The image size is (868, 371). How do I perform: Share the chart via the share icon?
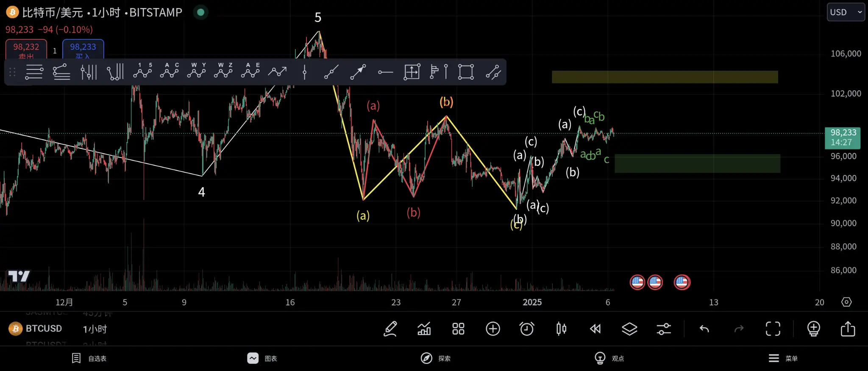(x=848, y=329)
